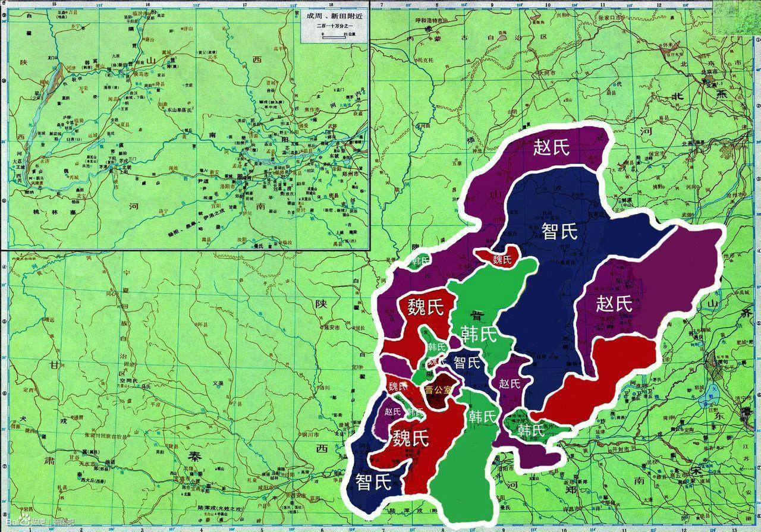Click the 环县 town label
The image size is (761, 532).
[x=203, y=325]
